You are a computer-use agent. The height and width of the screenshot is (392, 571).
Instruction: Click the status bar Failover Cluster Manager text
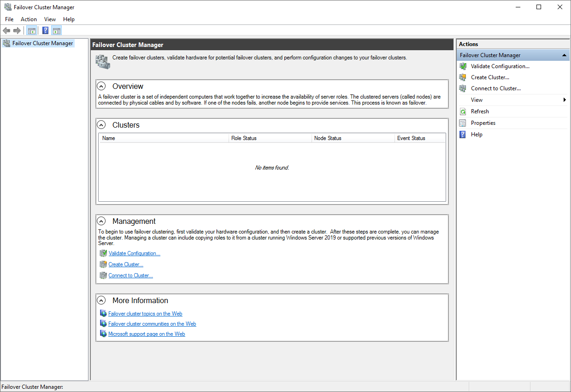click(x=32, y=387)
